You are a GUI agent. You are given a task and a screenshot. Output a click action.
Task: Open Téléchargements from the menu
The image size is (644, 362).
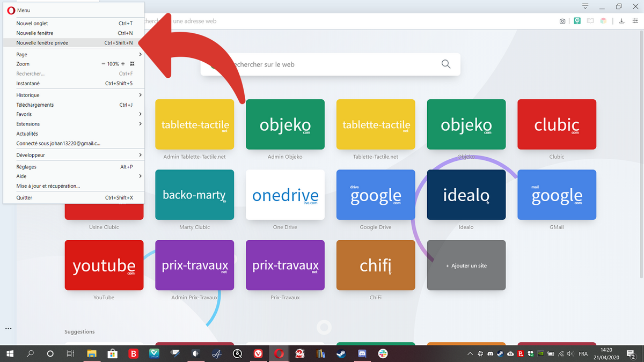click(x=74, y=105)
